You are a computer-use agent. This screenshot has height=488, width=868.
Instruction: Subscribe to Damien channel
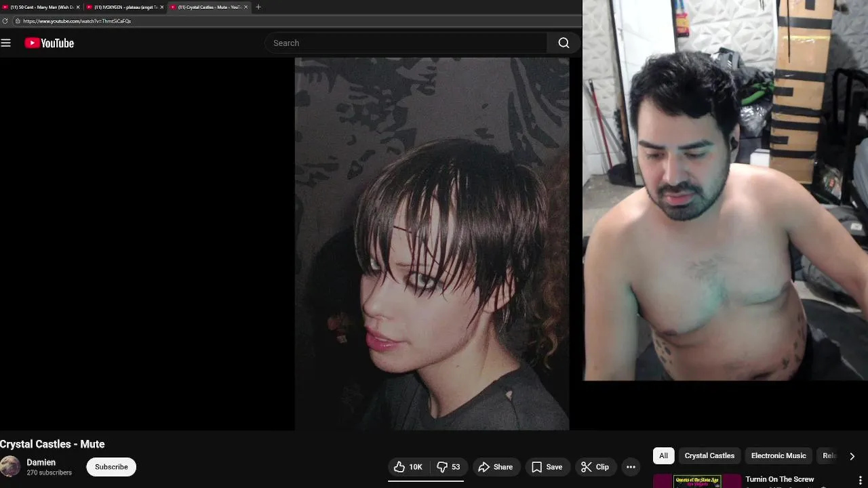pos(111,467)
